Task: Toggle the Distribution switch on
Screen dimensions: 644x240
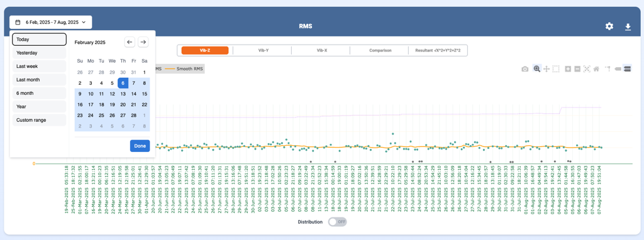Action: click(x=337, y=222)
